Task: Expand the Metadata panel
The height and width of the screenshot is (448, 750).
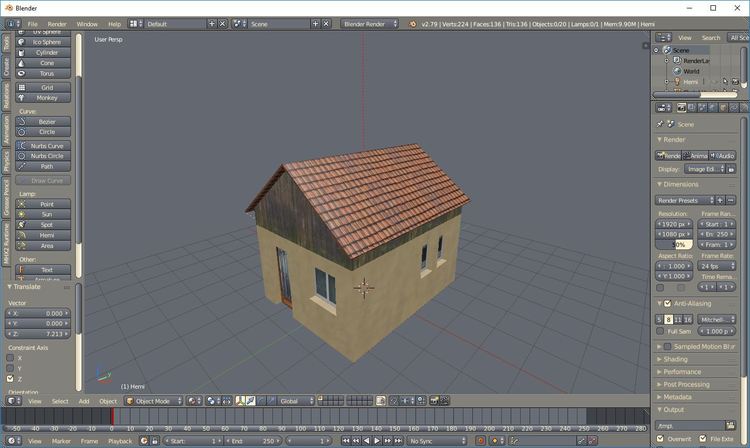Action: [x=677, y=397]
